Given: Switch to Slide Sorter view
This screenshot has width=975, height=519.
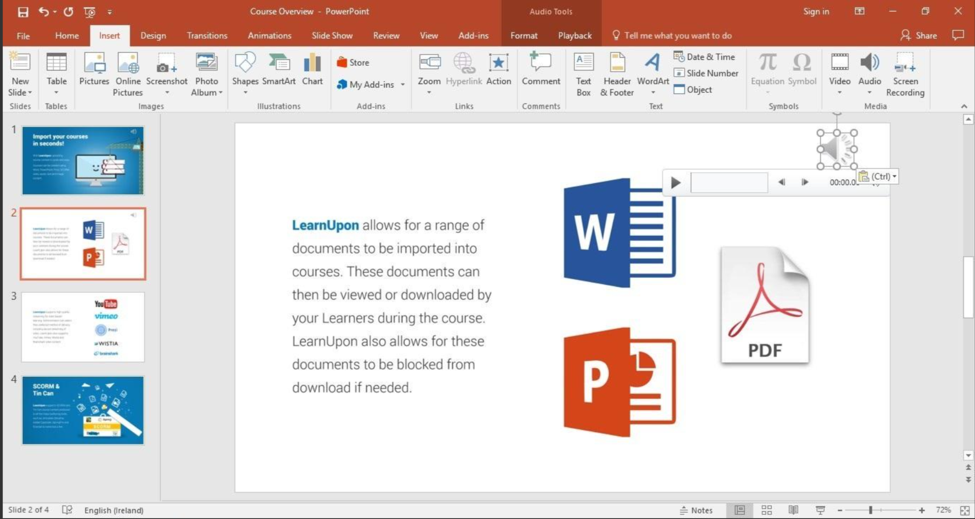Looking at the screenshot, I should coord(767,510).
